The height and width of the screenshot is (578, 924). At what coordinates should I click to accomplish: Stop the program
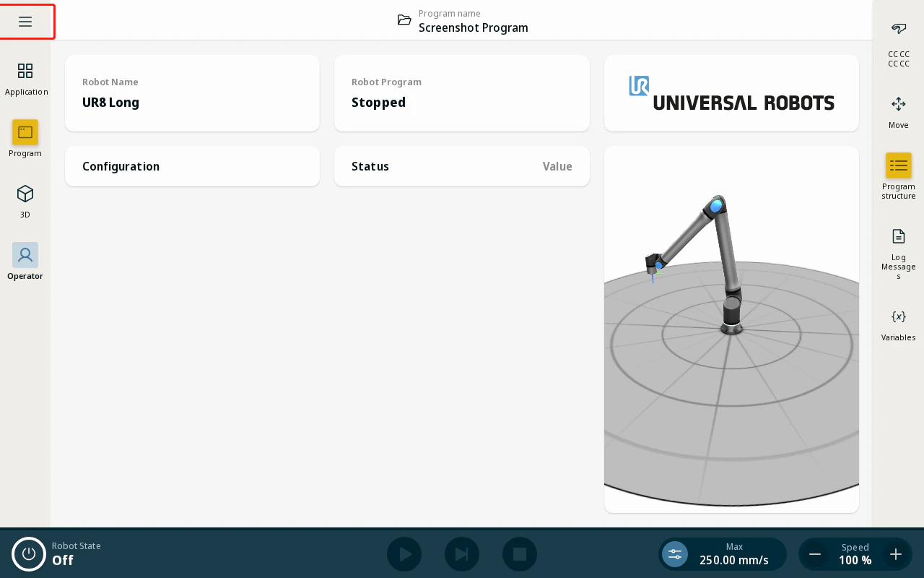520,554
